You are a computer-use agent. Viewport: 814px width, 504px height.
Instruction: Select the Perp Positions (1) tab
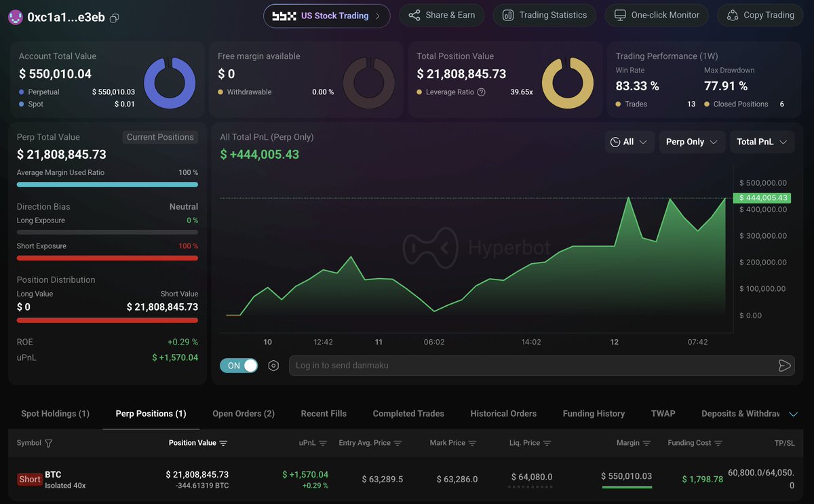point(151,413)
